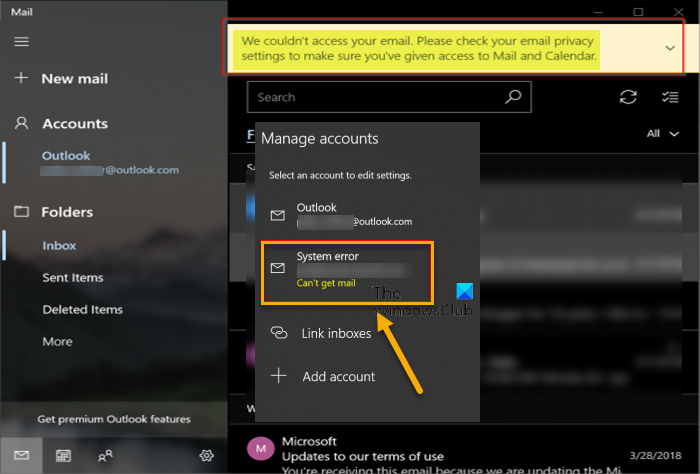Select the Outlook account in sidebar
The width and height of the screenshot is (700, 474).
click(110, 162)
